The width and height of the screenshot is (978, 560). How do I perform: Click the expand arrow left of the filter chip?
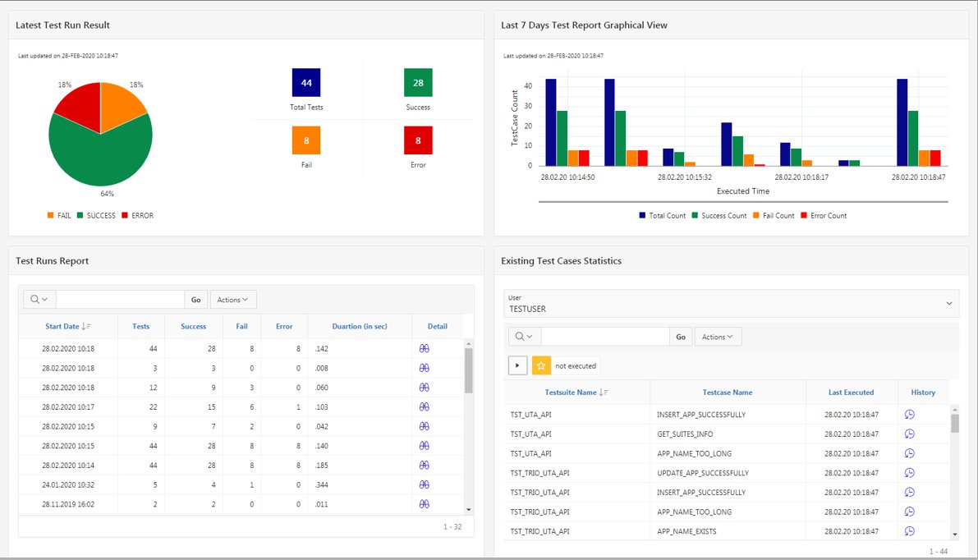point(517,365)
